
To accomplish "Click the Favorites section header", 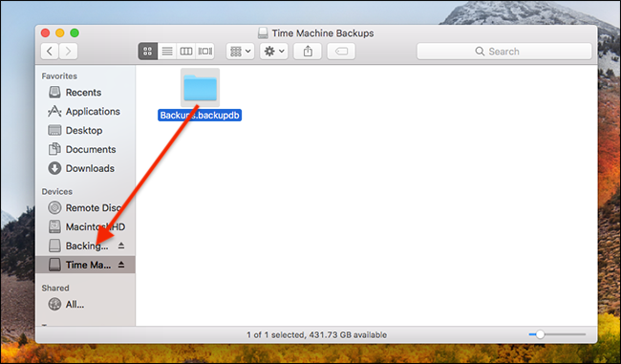I will (59, 76).
